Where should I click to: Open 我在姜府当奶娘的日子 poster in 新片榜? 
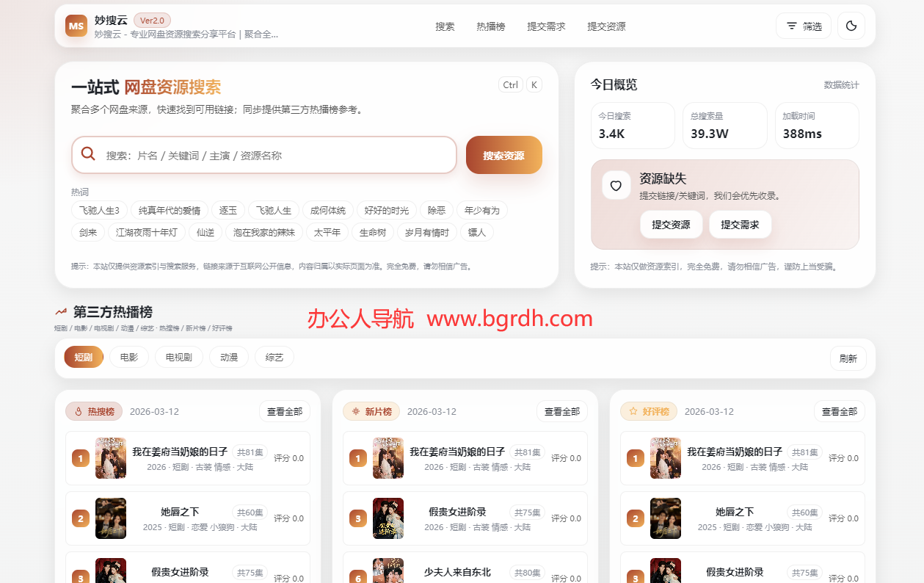pos(388,458)
